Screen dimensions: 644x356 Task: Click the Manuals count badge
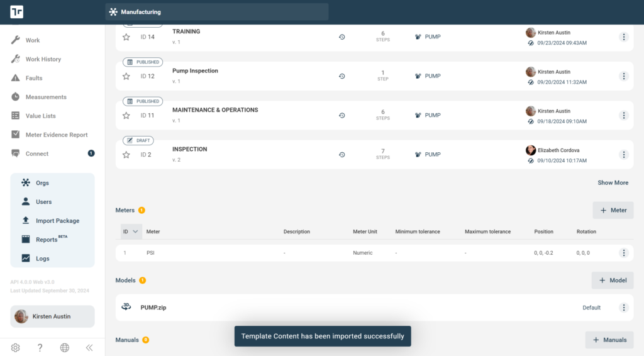pyautogui.click(x=145, y=340)
